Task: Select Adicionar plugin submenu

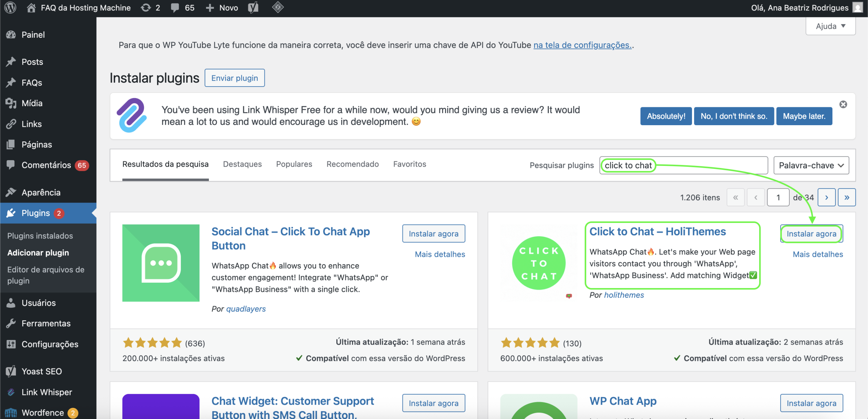Action: click(x=38, y=253)
